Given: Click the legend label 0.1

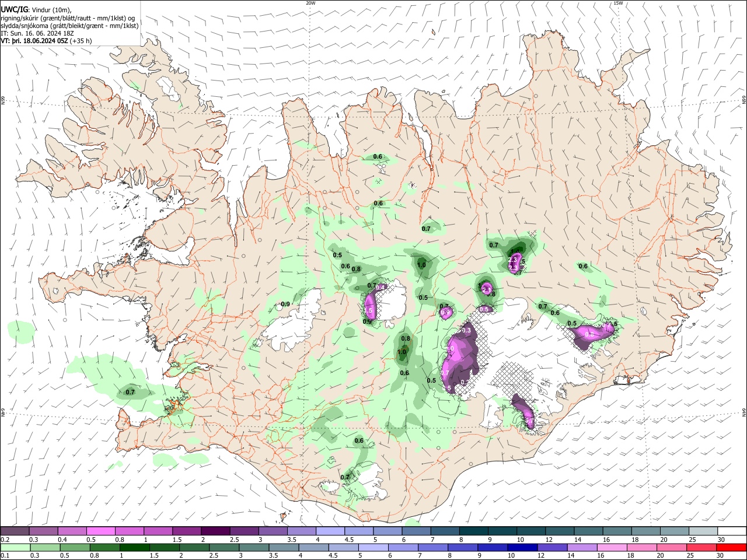Looking at the screenshot, I should point(4,555).
